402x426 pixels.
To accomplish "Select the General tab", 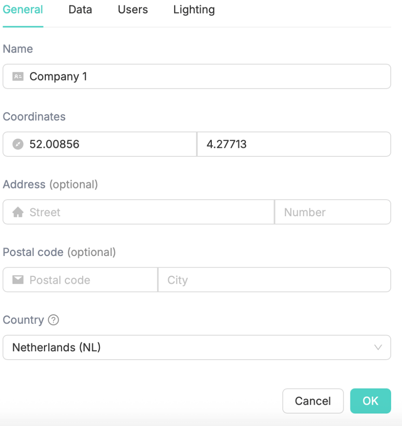I will click(23, 10).
